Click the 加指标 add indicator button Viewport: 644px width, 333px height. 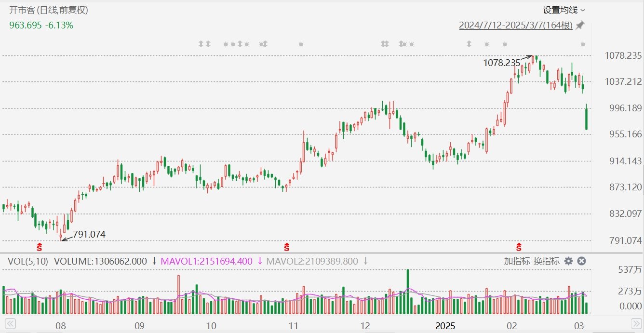tap(517, 261)
